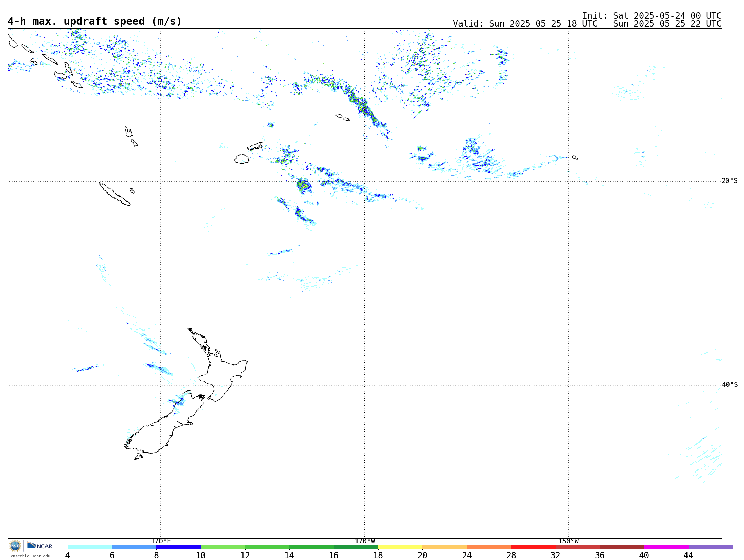Screen dimensions: 744x560
Task: Click the 20°S latitude label
Action: click(730, 181)
